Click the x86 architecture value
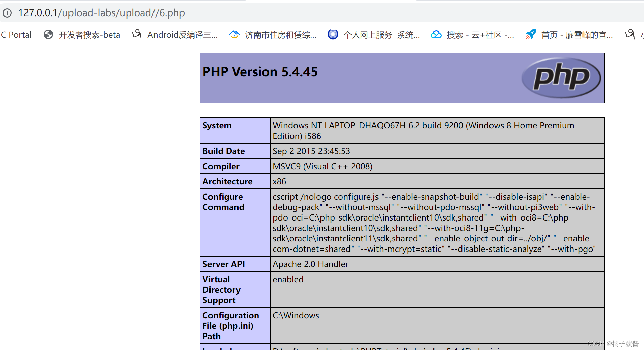The width and height of the screenshot is (644, 350). click(x=279, y=181)
